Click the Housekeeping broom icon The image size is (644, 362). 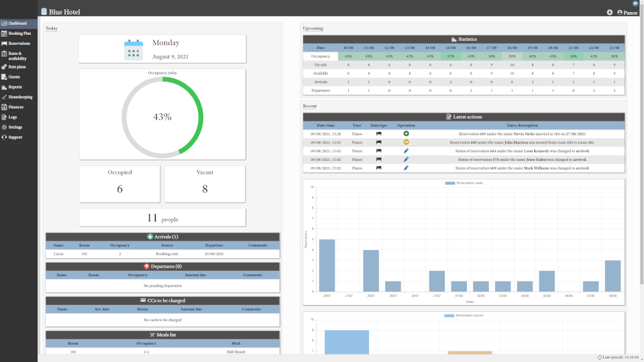[x=5, y=97]
